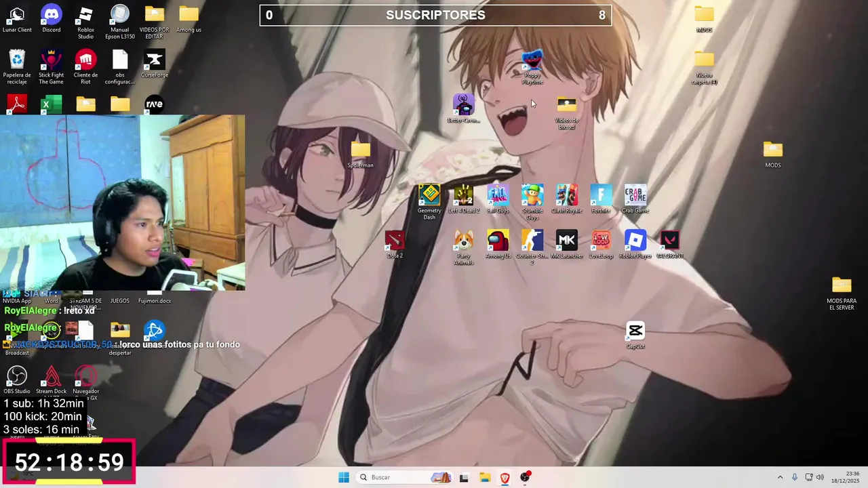Viewport: 868px width, 488px height.
Task: Select the Party Animals shortcut
Action: (464, 247)
